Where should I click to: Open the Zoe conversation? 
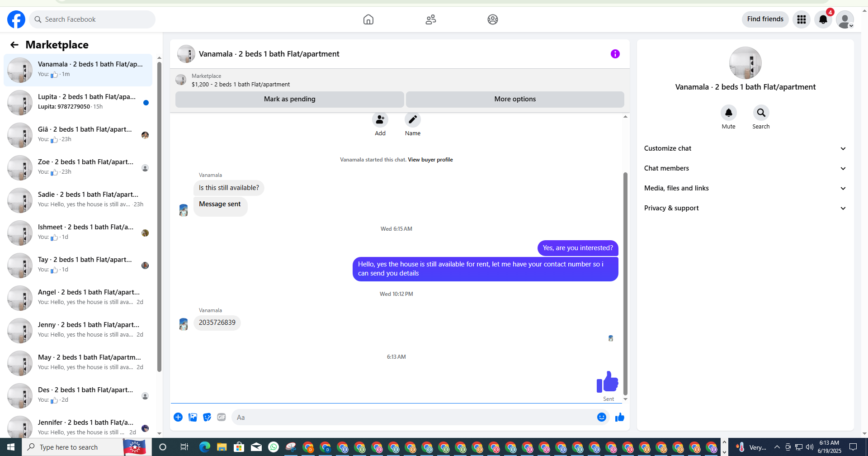click(x=78, y=168)
